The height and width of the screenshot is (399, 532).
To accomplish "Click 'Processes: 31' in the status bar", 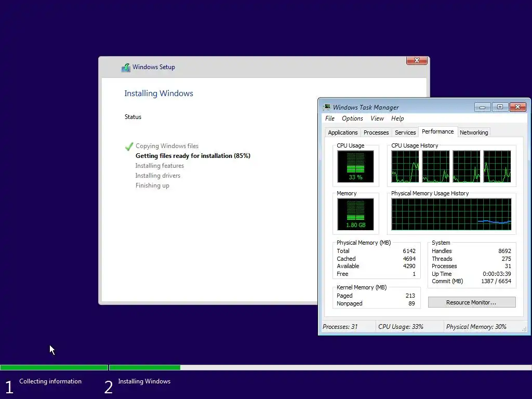I will [x=340, y=327].
